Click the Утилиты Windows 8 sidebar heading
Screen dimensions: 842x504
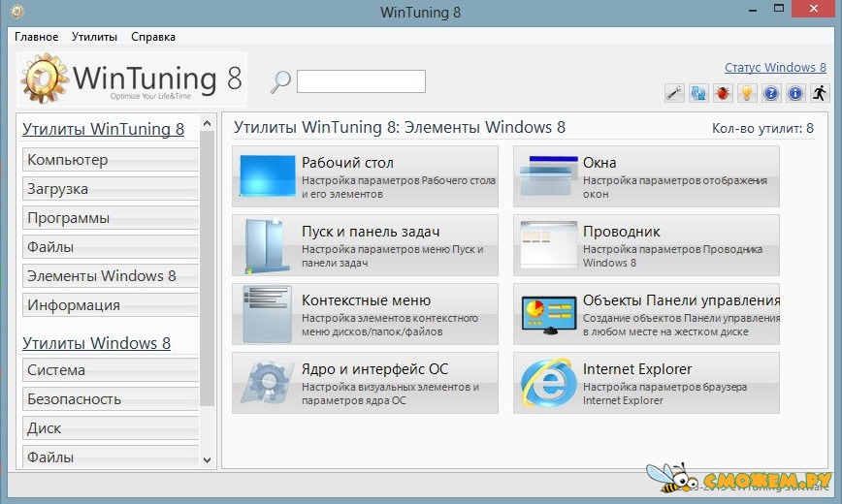tap(97, 343)
